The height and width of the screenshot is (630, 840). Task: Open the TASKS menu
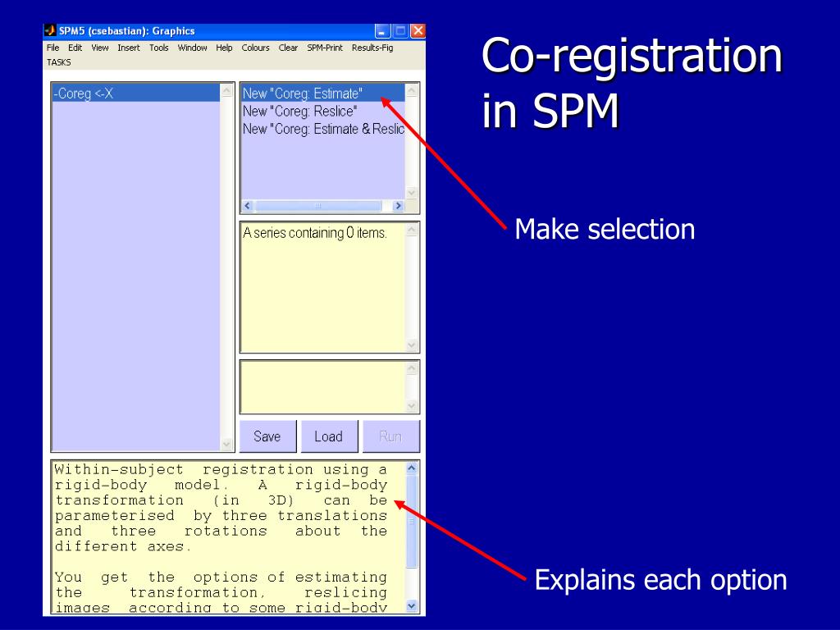[58, 62]
